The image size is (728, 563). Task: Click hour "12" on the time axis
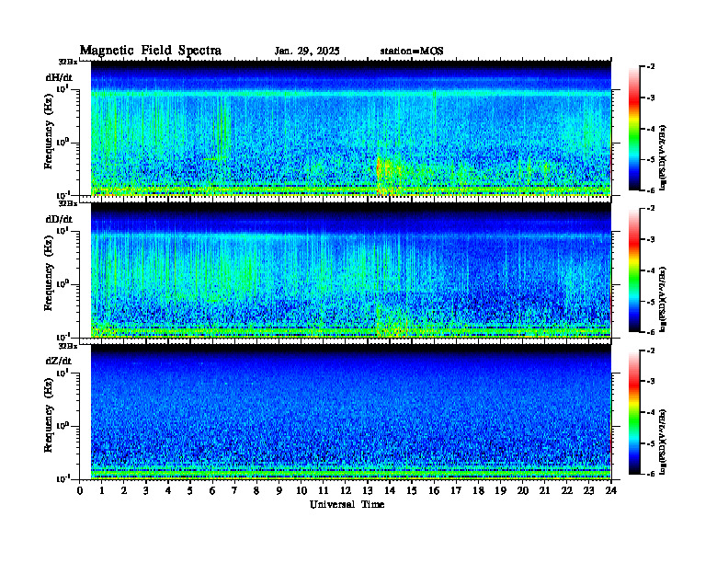(346, 491)
